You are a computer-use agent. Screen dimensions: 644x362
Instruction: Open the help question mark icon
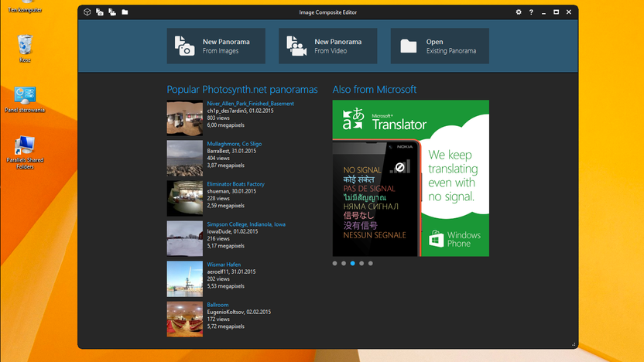[531, 12]
